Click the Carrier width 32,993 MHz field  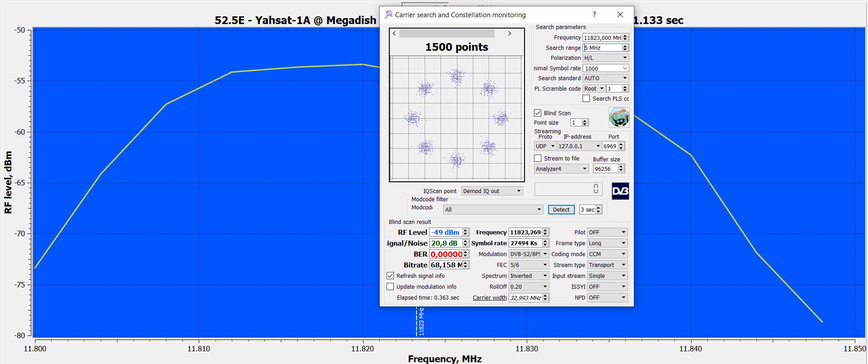529,297
